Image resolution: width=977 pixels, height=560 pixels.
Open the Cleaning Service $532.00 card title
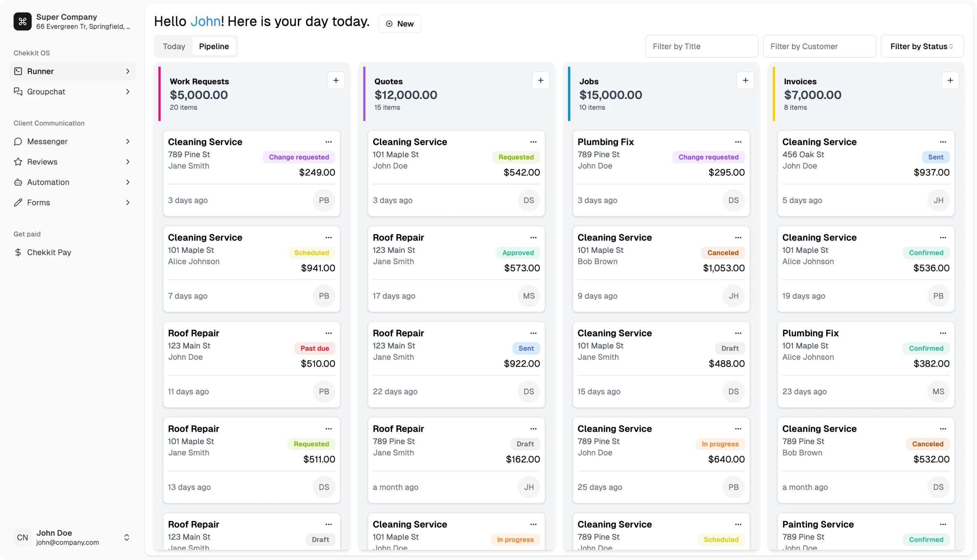click(x=819, y=429)
